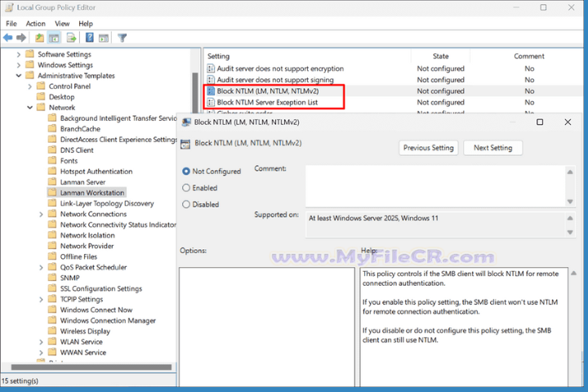Viewport: 588px width, 392px height.
Task: Click the Help text scroll up arrow
Action: click(573, 273)
